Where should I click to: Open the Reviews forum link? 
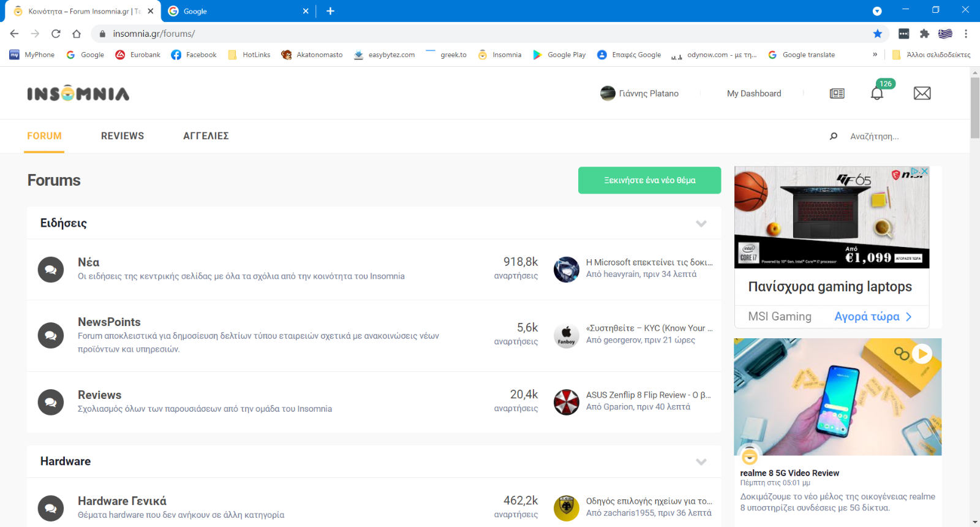point(99,395)
